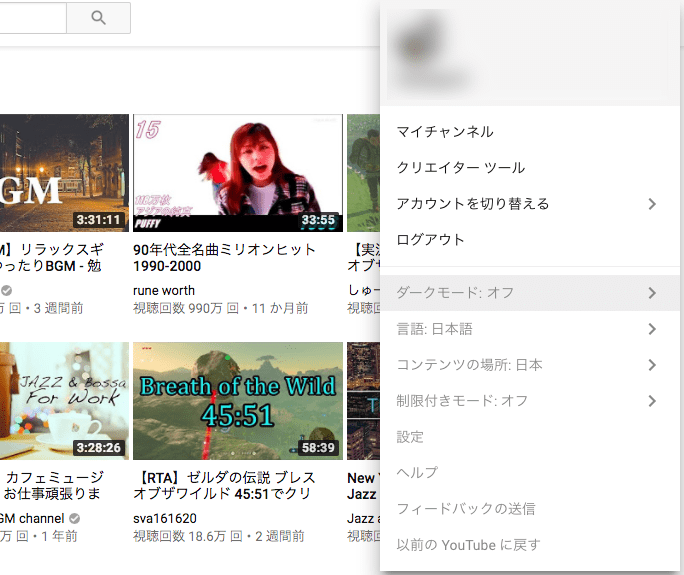Open 制限付きモード: オフ setting

coord(530,401)
